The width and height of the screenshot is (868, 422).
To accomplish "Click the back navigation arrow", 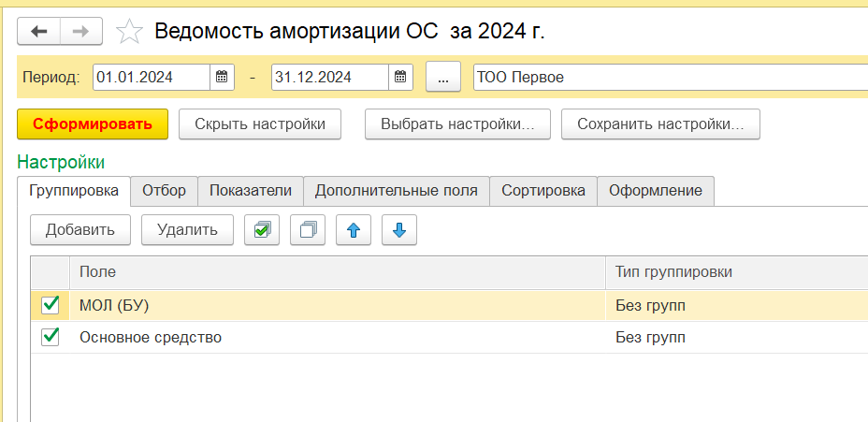I will (x=39, y=32).
